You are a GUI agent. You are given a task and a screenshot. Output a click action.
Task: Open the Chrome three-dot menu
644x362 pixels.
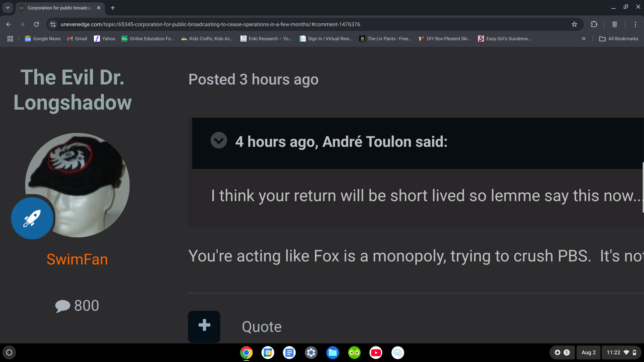[635, 24]
